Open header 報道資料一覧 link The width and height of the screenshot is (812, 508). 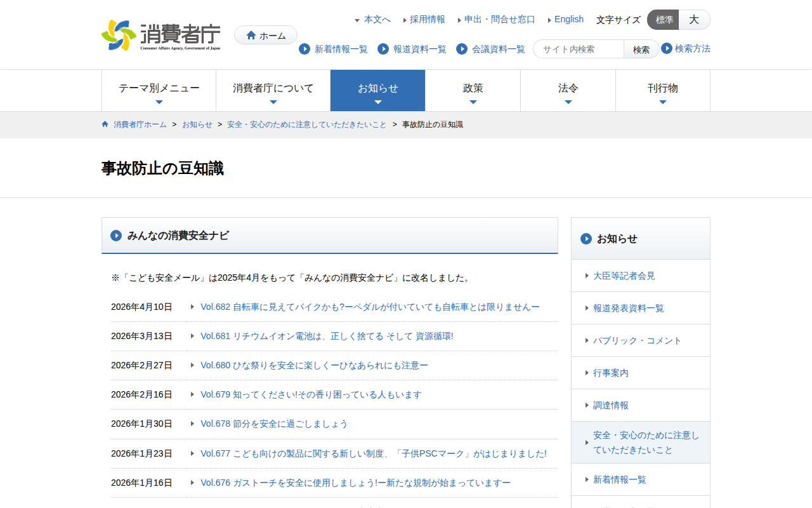(x=420, y=49)
